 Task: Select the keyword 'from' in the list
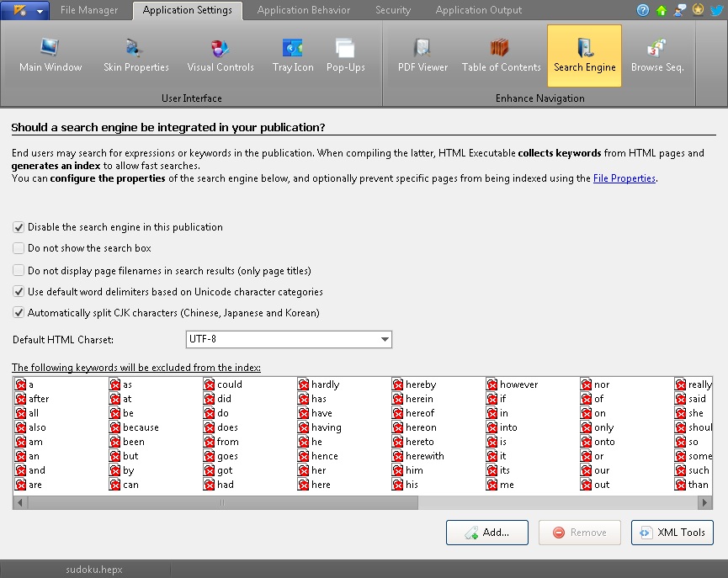(228, 442)
